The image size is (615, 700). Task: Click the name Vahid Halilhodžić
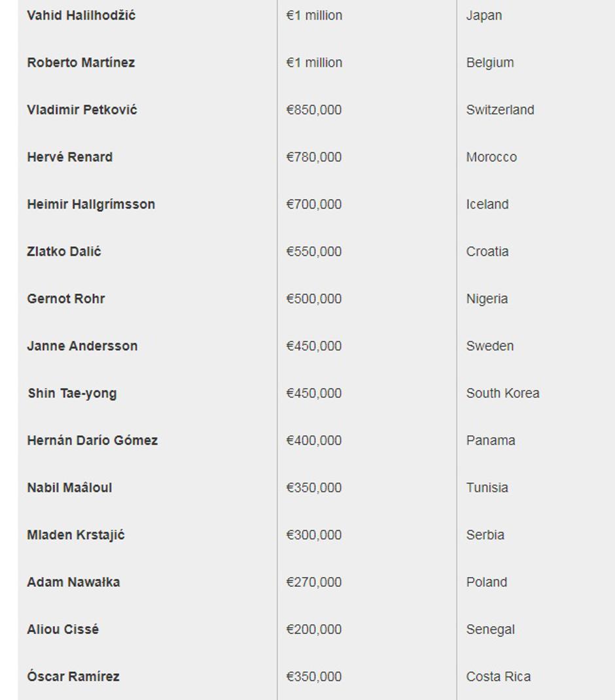click(81, 16)
